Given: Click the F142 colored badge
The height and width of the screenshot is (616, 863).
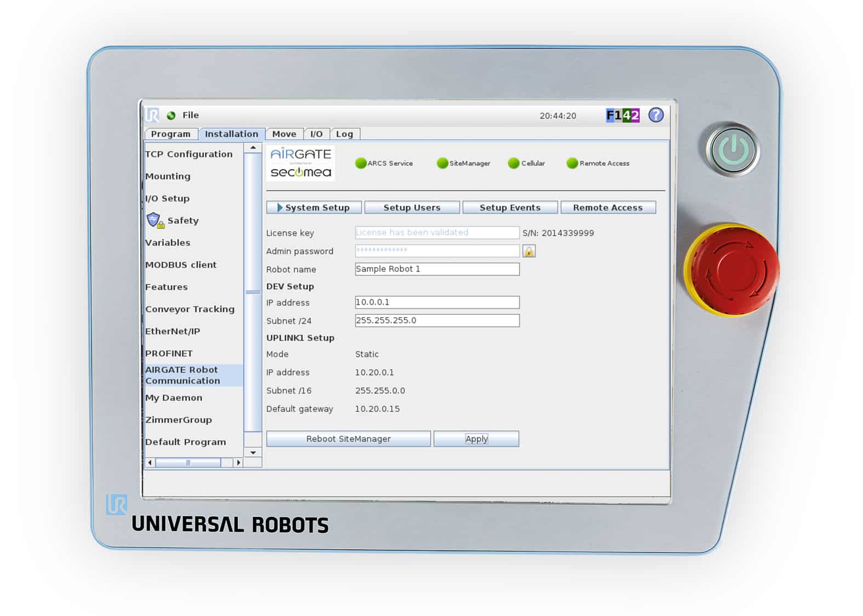Looking at the screenshot, I should point(622,116).
